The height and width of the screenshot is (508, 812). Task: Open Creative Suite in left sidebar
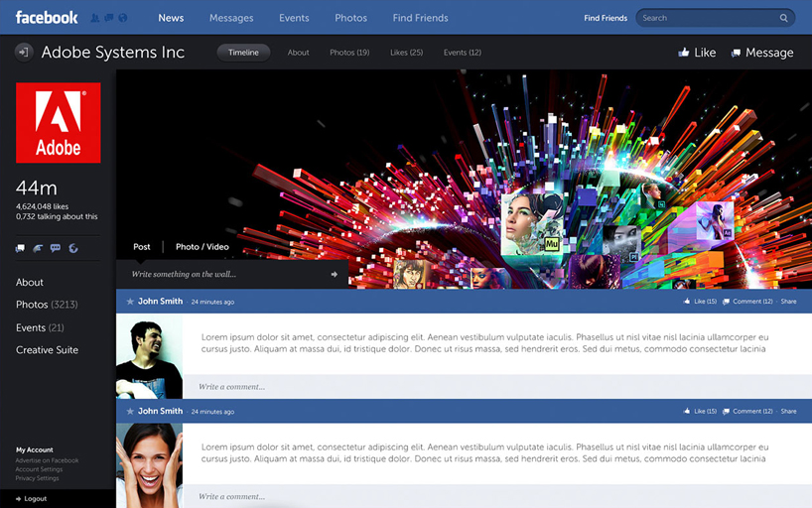47,350
